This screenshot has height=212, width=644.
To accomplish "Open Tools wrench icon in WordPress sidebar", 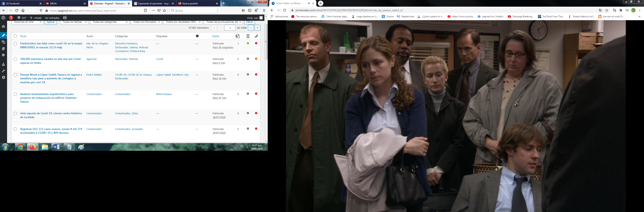I will click(4, 71).
